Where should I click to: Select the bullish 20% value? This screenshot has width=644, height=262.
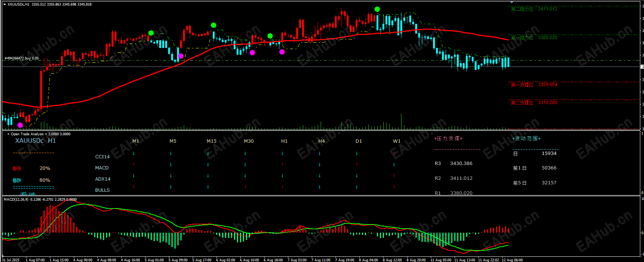point(45,168)
